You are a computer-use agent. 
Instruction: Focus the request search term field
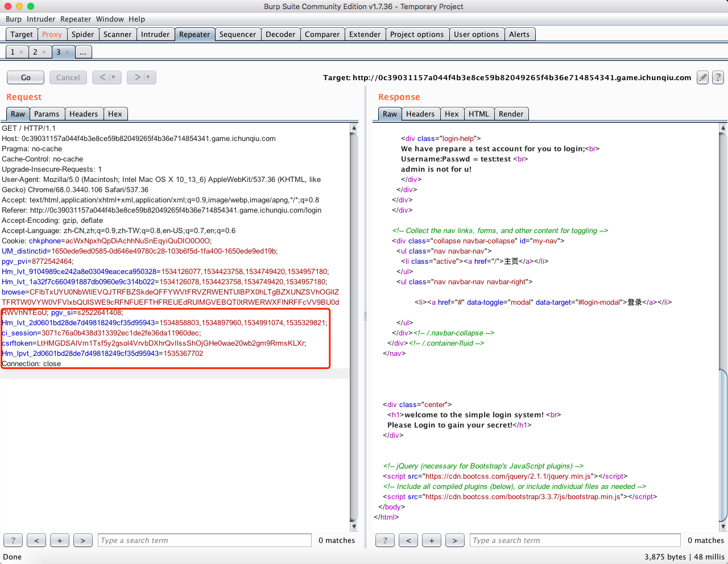(205, 540)
